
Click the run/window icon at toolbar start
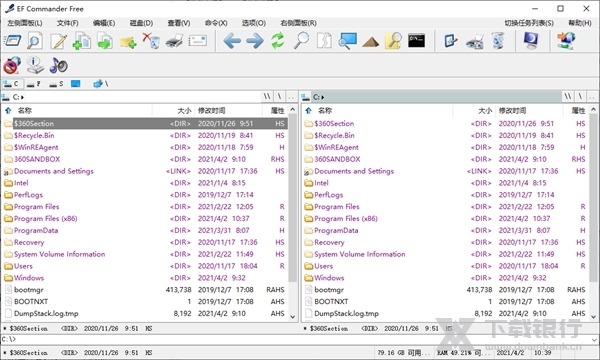click(12, 41)
